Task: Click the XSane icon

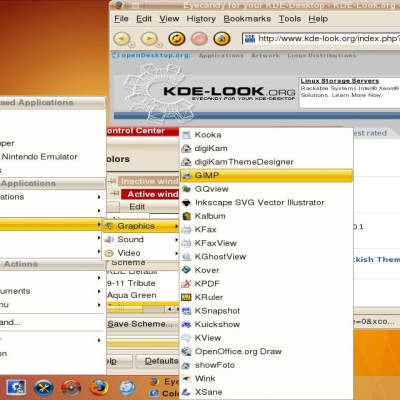Action: point(186,392)
